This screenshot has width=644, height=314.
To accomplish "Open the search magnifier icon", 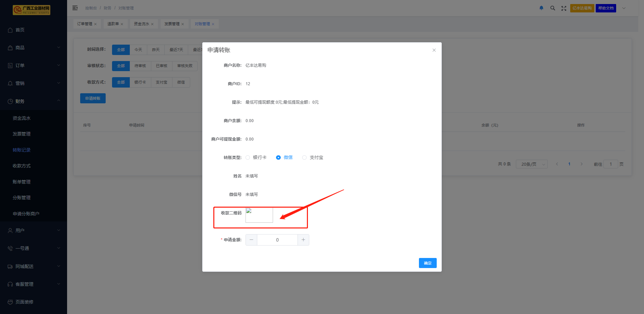I will click(x=552, y=8).
